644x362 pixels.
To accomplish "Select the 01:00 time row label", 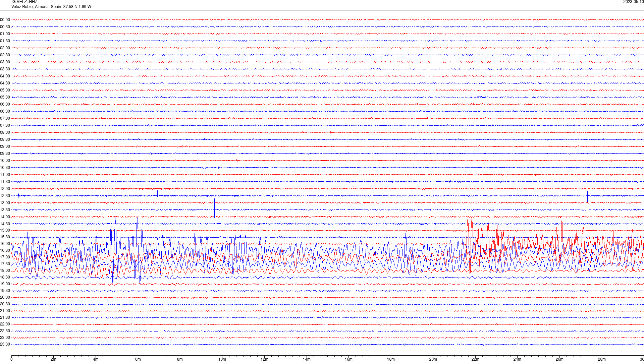I will [x=5, y=34].
